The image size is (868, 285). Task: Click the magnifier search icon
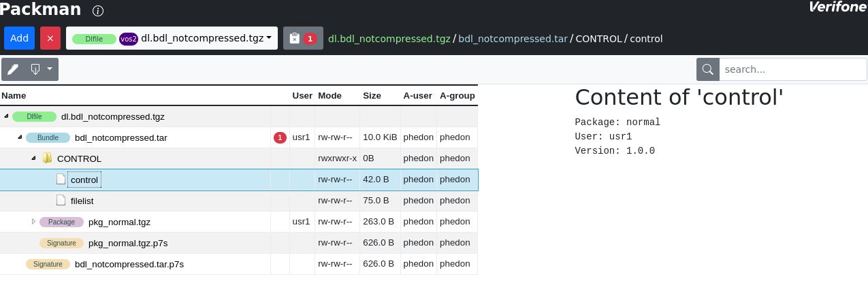pos(708,69)
